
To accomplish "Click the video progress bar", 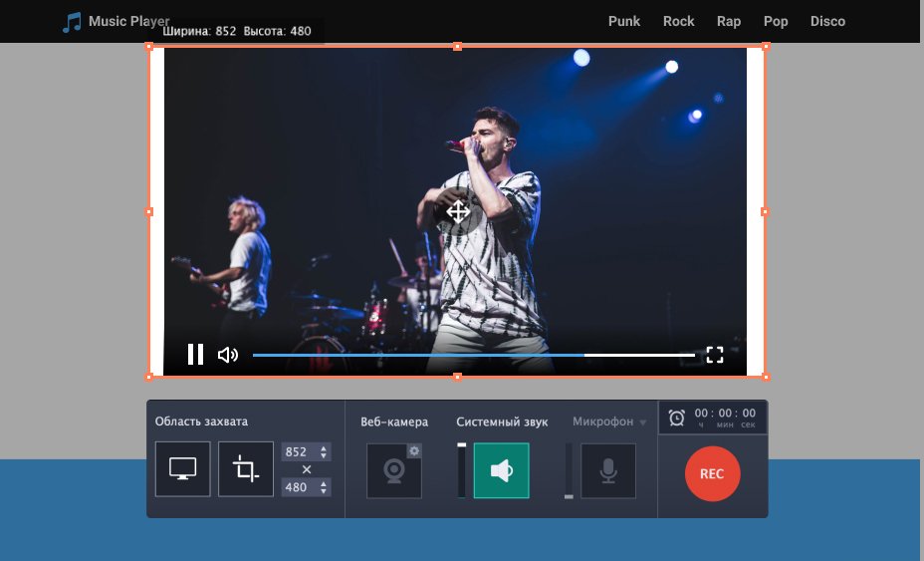I will pos(474,355).
